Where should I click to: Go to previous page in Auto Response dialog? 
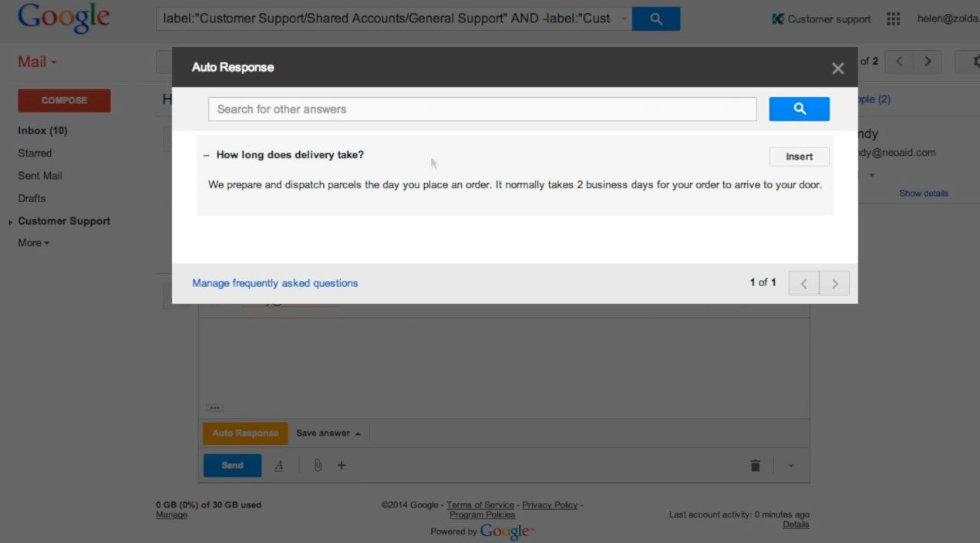click(x=803, y=283)
